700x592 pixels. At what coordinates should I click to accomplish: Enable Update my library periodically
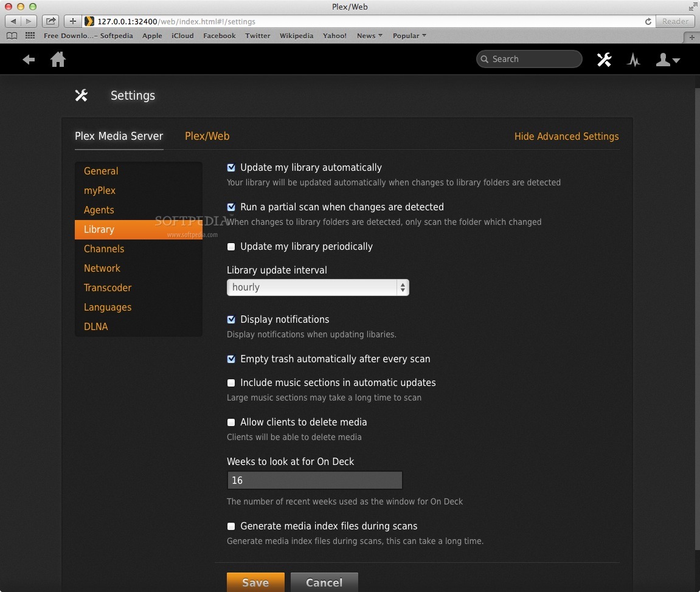point(231,247)
